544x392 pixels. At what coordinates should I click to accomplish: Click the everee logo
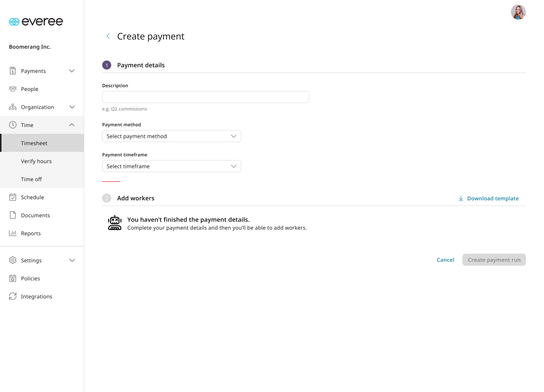(x=36, y=21)
